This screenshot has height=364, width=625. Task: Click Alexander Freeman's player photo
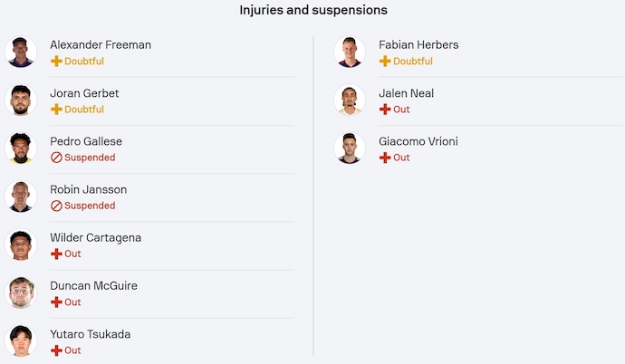pyautogui.click(x=20, y=52)
